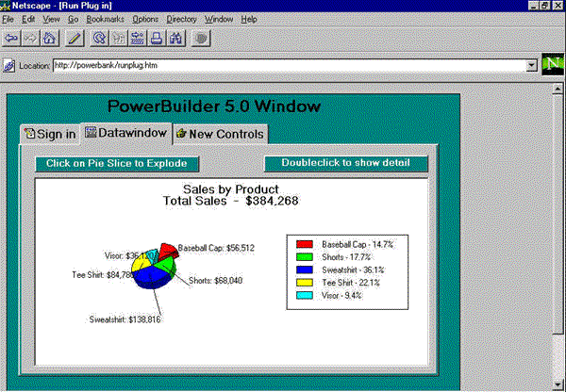The width and height of the screenshot is (566, 392).
Task: Click the cyan Visor legend swatch
Action: (305, 295)
